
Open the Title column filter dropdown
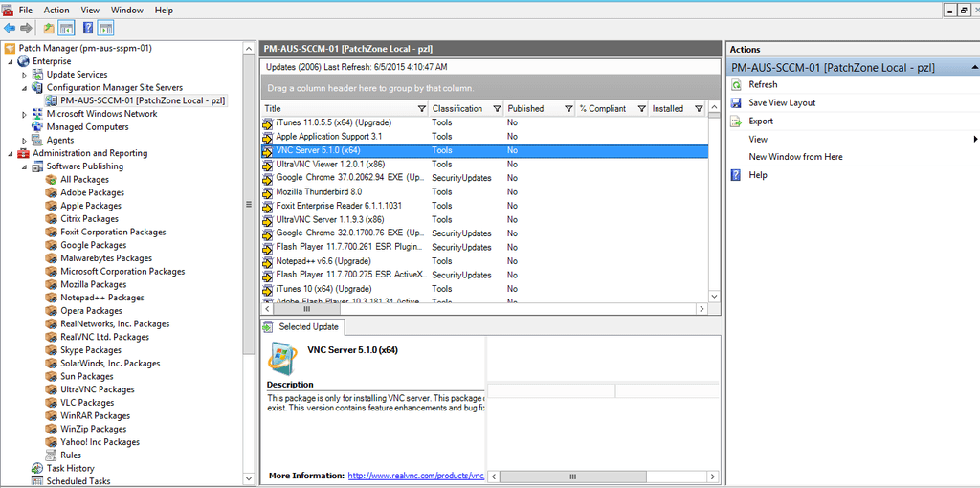pyautogui.click(x=422, y=109)
